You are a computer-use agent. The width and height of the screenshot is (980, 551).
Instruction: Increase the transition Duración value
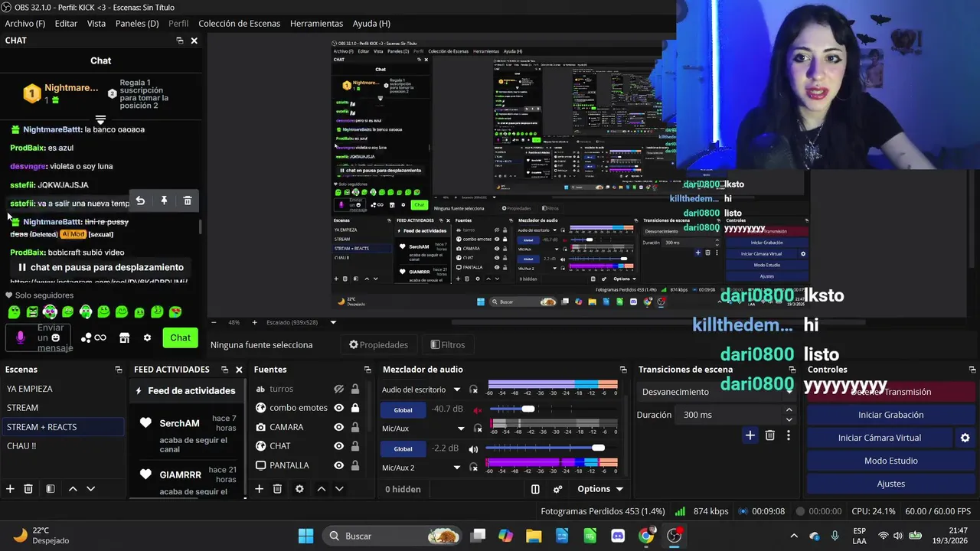pos(789,410)
